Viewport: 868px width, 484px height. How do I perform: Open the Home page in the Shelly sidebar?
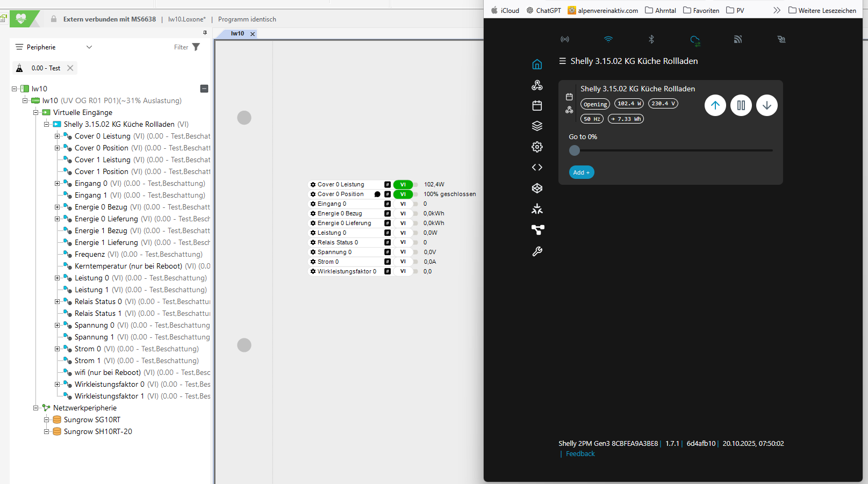[537, 64]
